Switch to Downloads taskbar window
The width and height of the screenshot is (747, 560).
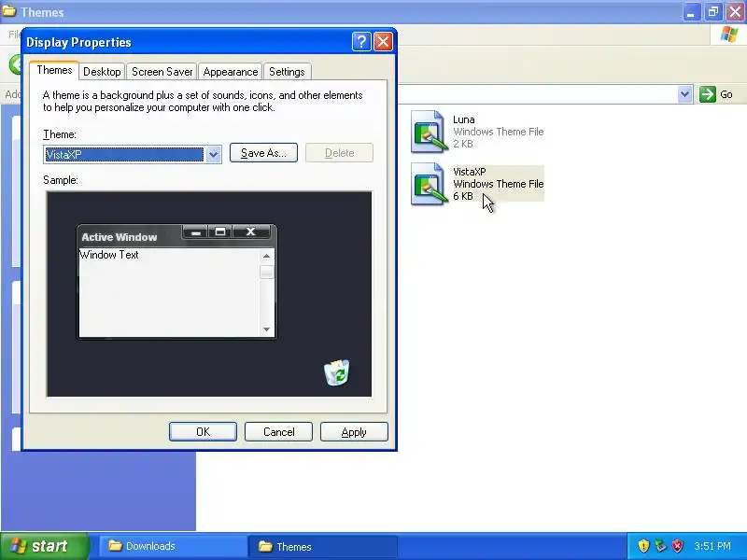click(174, 546)
